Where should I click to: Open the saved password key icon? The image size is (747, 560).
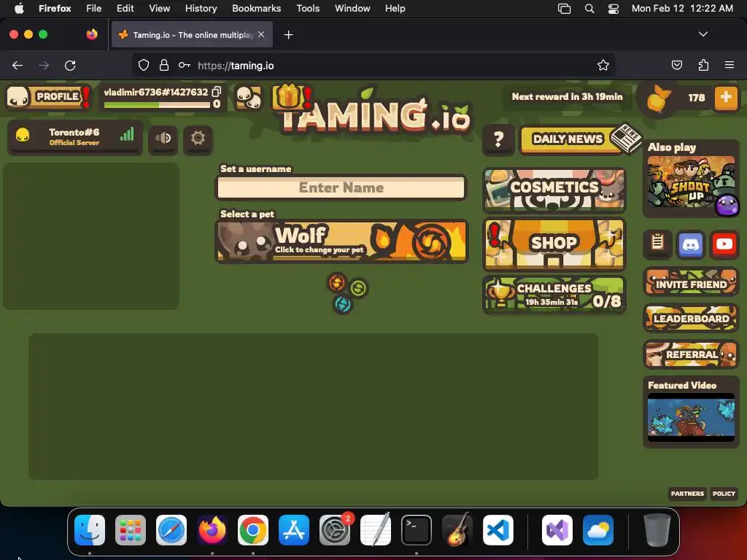pos(185,65)
